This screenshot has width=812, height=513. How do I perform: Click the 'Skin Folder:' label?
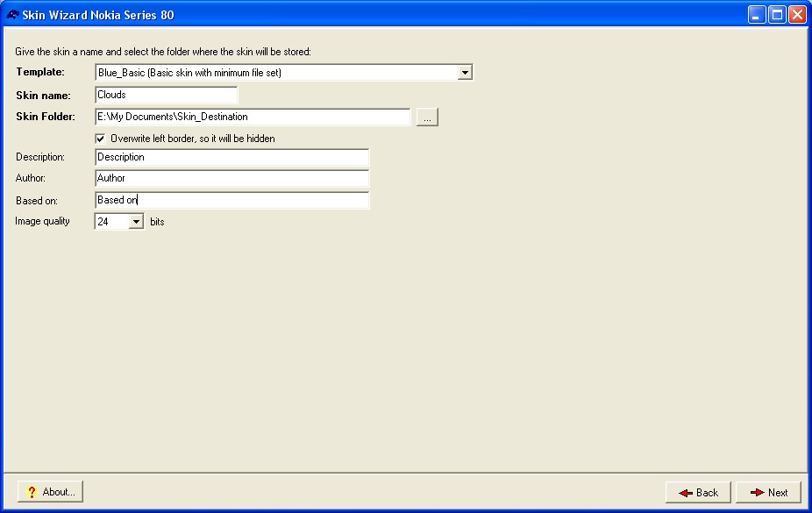tap(46, 117)
